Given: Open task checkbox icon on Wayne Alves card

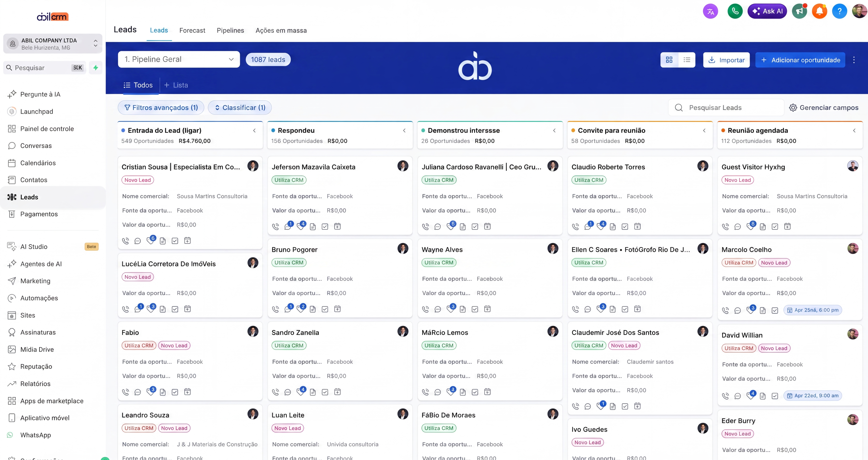Looking at the screenshot, I should [x=475, y=309].
